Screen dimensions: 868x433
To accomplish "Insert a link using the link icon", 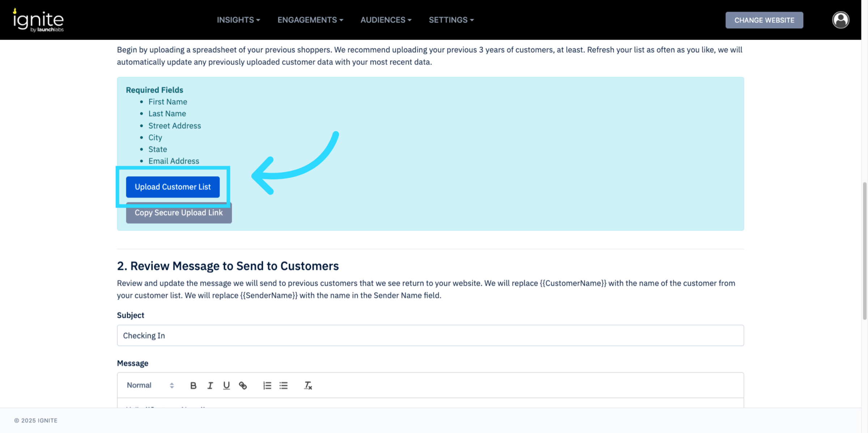I will pos(243,385).
